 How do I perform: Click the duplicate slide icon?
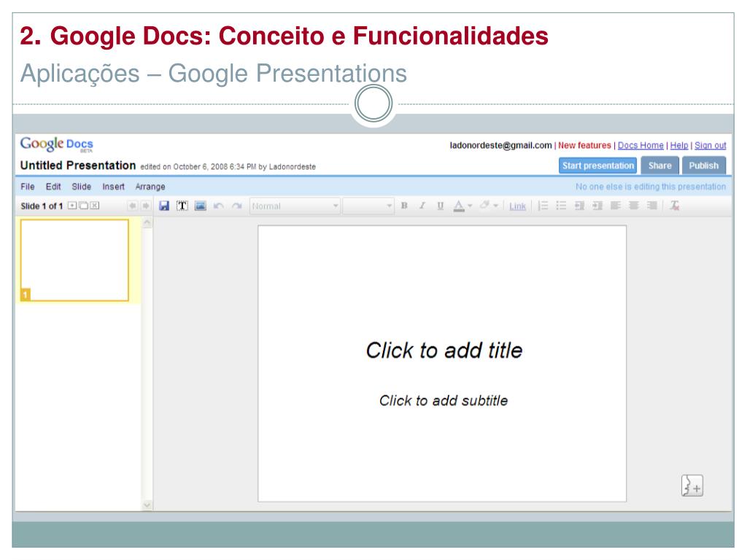[x=83, y=206]
